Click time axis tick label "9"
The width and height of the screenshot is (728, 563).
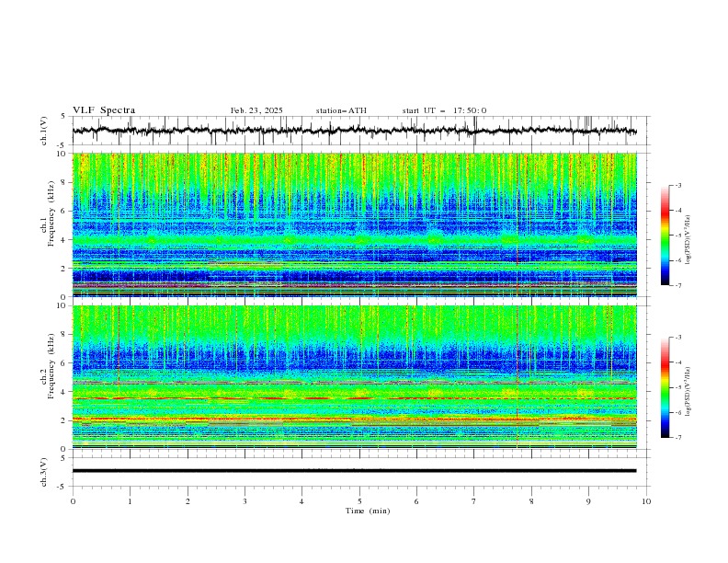588,501
